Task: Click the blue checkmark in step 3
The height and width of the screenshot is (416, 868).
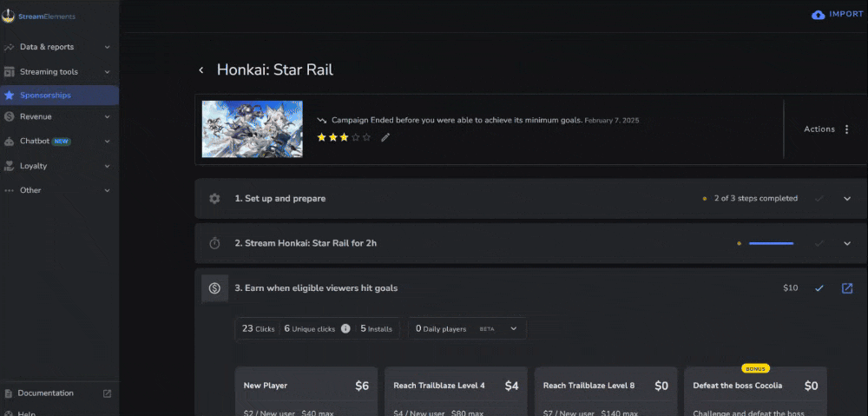Action: click(819, 288)
